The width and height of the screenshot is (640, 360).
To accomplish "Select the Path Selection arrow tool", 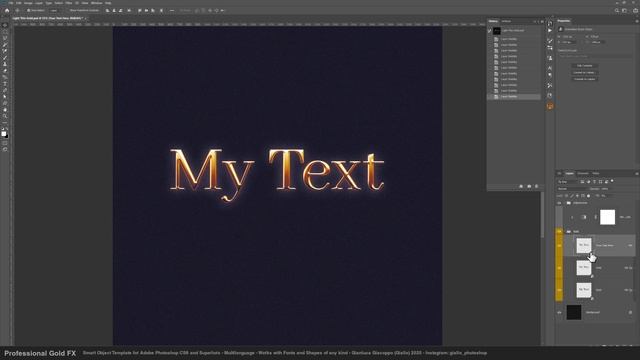I will pyautogui.click(x=5, y=97).
